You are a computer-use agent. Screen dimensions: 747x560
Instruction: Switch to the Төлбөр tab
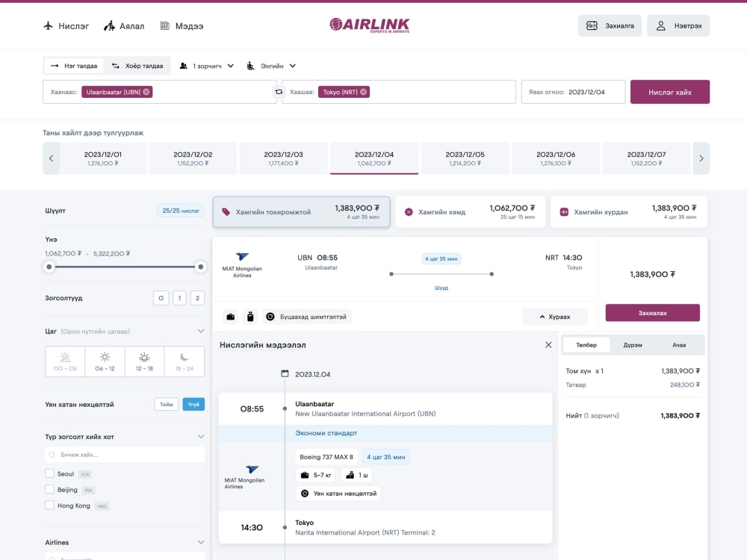click(586, 345)
